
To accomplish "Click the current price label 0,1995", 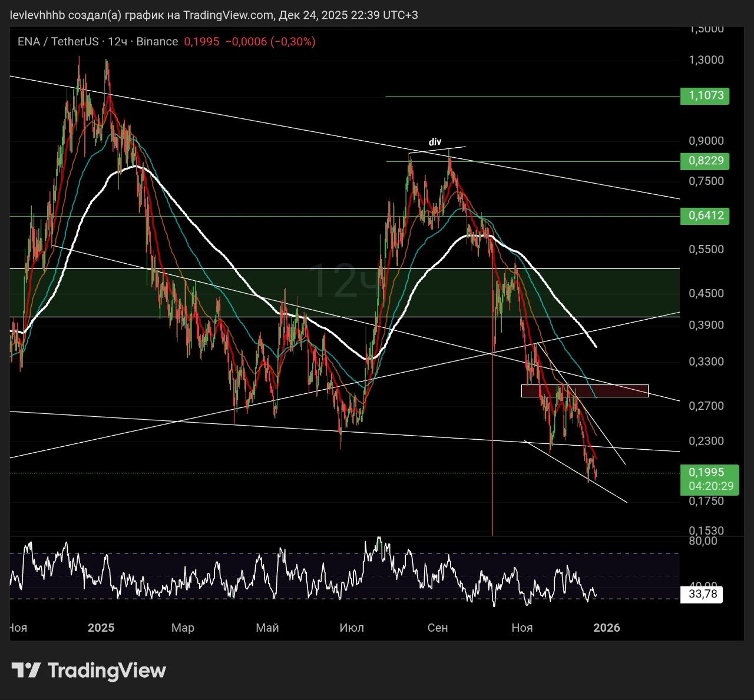I will [707, 473].
